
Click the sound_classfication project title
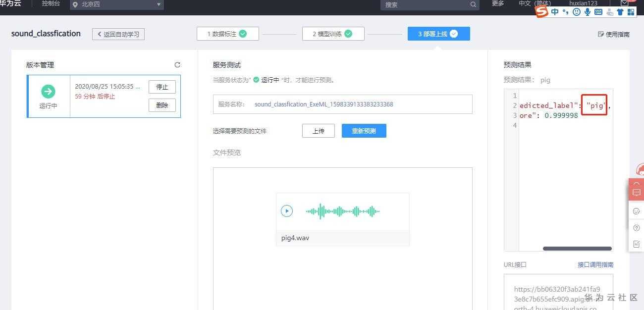[46, 34]
